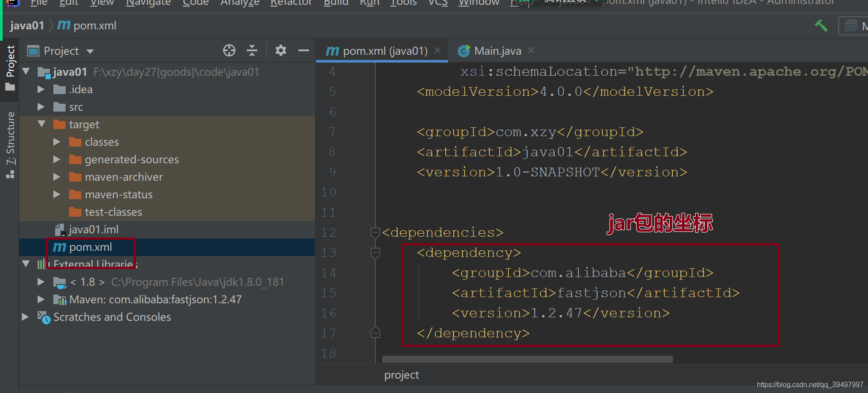Select the maven-archiver folder name
Image resolution: width=868 pixels, height=393 pixels.
[x=124, y=177]
